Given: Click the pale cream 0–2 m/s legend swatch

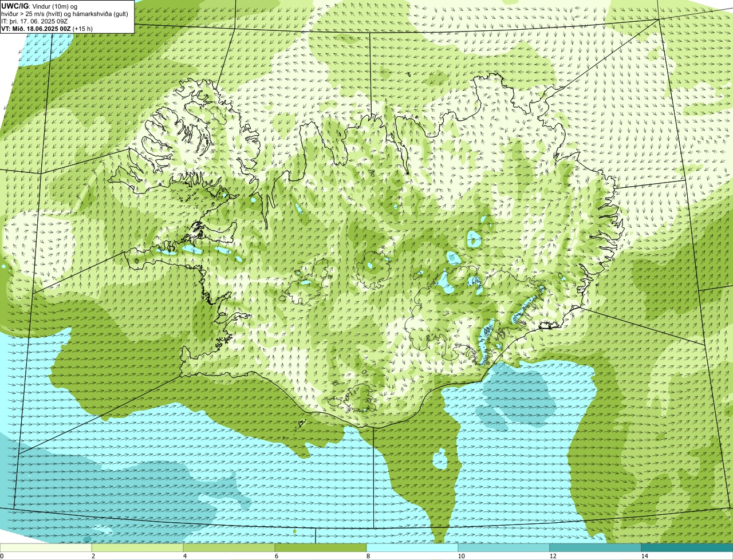Looking at the screenshot, I should (46, 547).
